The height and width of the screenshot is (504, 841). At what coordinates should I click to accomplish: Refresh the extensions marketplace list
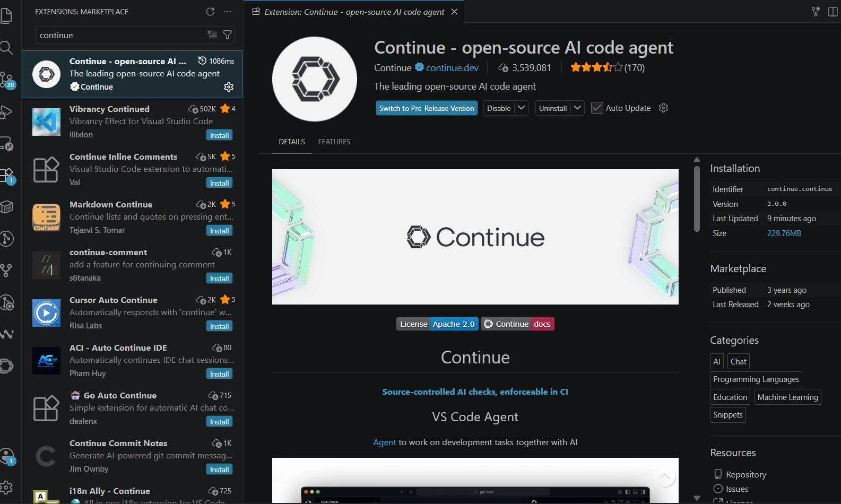[x=211, y=12]
